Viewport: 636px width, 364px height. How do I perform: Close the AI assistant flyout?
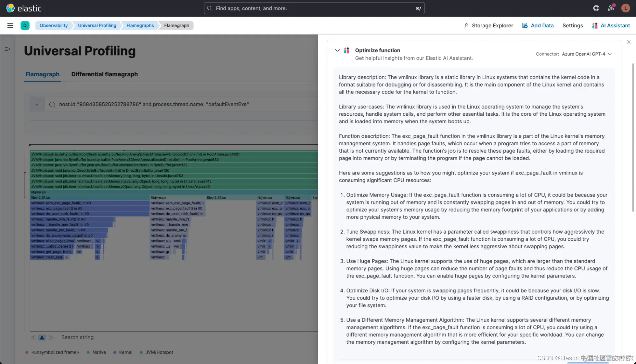[628, 42]
